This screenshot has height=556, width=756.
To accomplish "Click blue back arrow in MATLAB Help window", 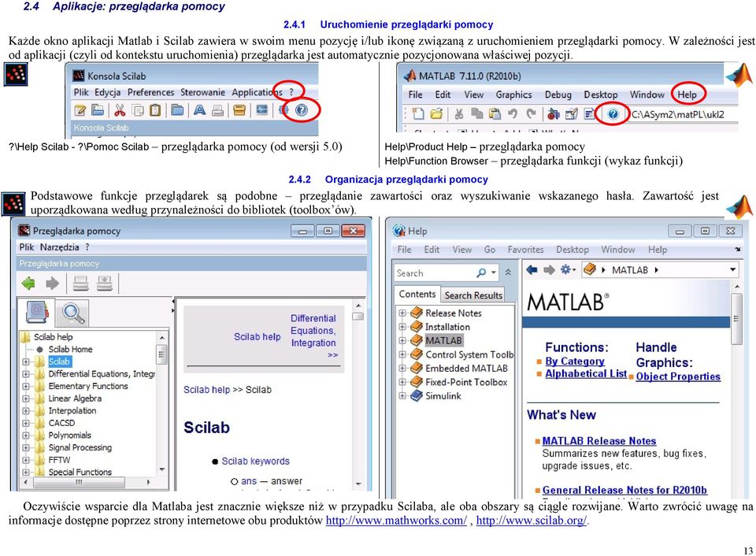I will [532, 269].
